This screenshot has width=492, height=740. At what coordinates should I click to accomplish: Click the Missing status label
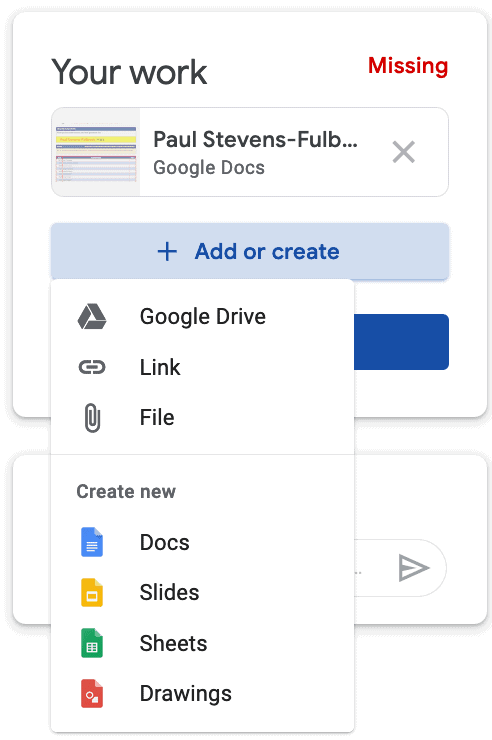point(408,66)
